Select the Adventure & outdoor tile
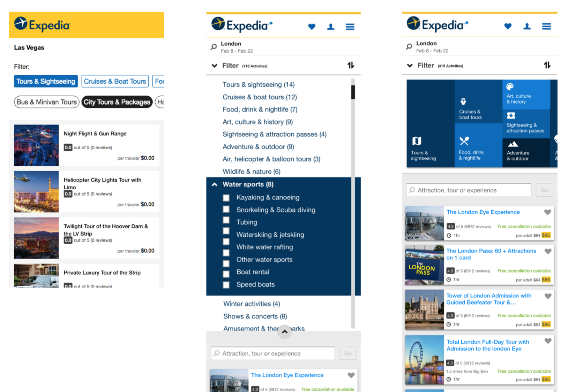This screenshot has width=568, height=392. (x=526, y=153)
